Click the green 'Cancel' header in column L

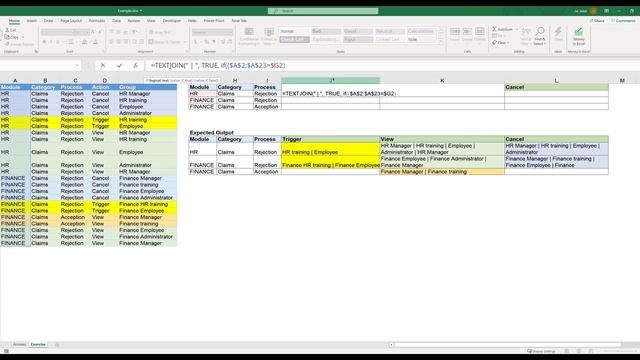[556, 87]
